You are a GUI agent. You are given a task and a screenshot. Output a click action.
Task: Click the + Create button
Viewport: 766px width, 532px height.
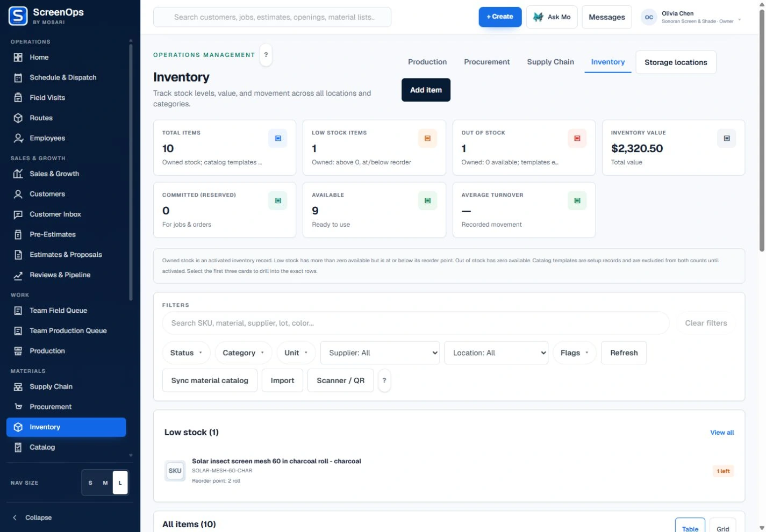point(500,17)
